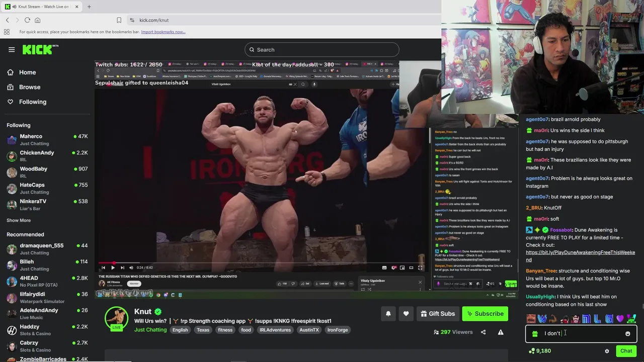Click the bookmark icon in the address bar
The image size is (644, 362).
point(119,20)
